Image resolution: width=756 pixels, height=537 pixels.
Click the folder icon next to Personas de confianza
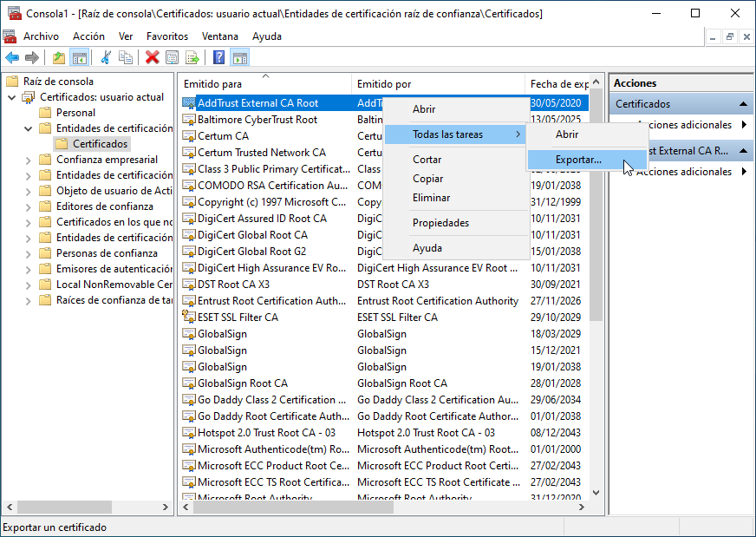(x=45, y=252)
